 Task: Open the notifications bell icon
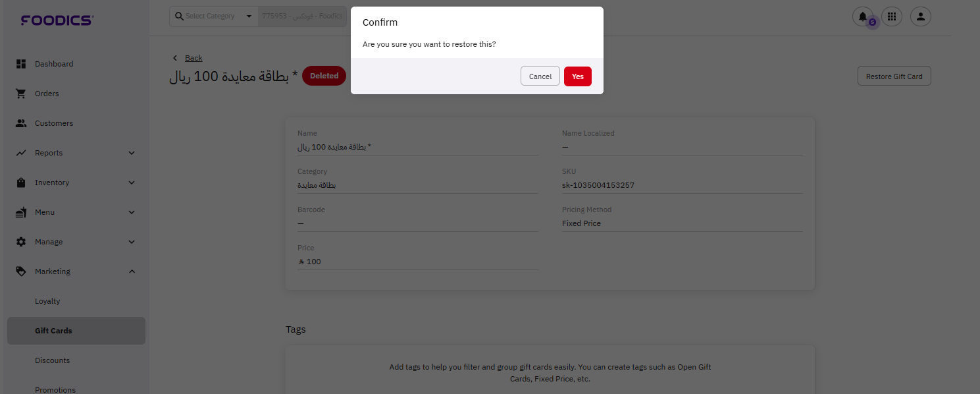point(863,16)
